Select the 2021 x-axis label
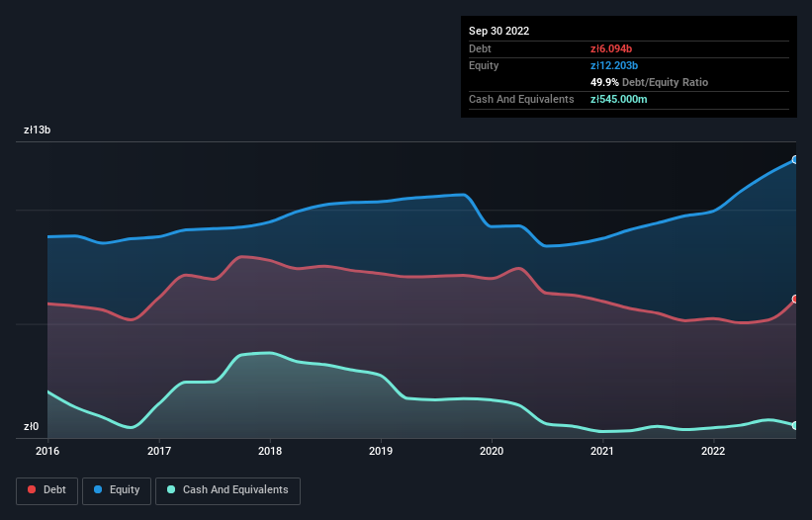Viewport: 812px width, 520px height. click(x=602, y=451)
